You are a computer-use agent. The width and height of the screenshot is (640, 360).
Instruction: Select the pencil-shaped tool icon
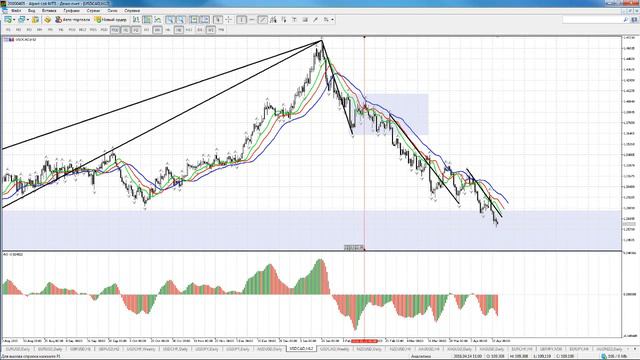[x=316, y=20]
